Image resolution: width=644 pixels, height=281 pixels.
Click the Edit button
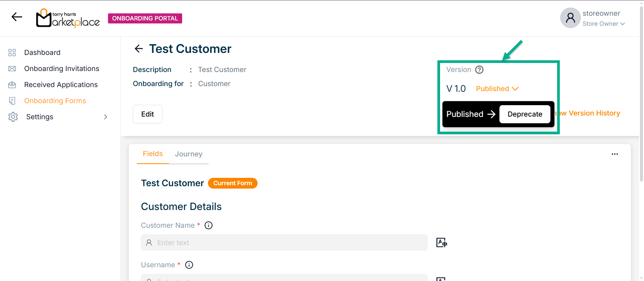(x=148, y=114)
